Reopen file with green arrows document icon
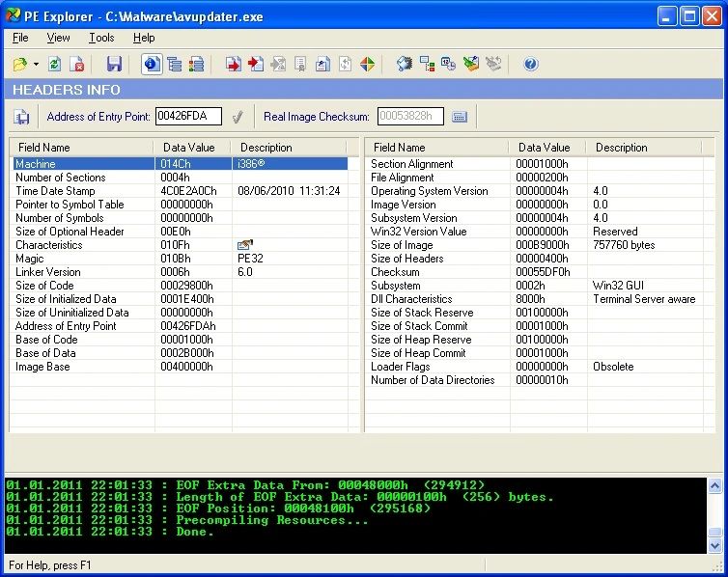Image resolution: width=728 pixels, height=577 pixels. pyautogui.click(x=55, y=64)
